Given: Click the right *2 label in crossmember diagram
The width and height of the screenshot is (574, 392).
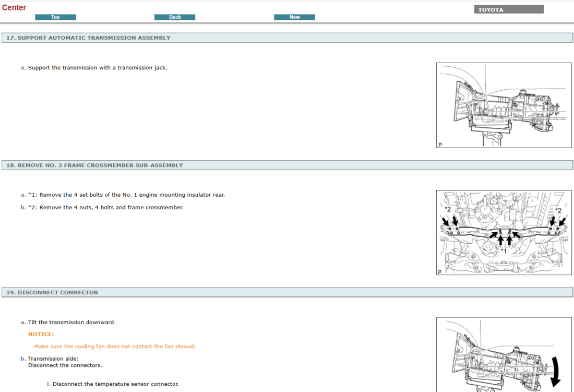Looking at the screenshot, I should point(558,210).
